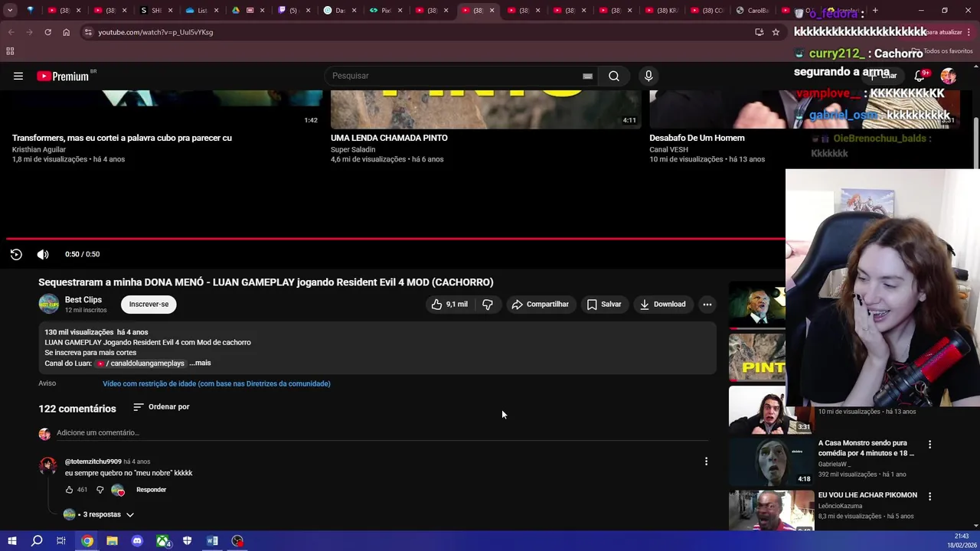
Task: Open the EU VOU LHE ACHAR PIKOMON thumbnail
Action: (771, 510)
